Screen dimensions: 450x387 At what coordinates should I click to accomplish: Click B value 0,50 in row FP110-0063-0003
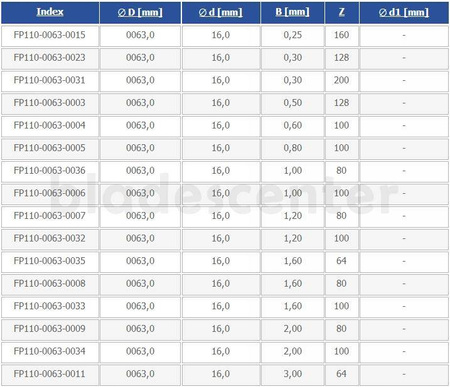tap(293, 103)
